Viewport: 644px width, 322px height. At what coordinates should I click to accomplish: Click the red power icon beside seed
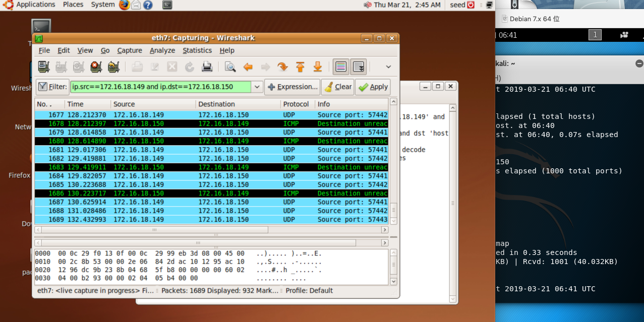[x=471, y=5]
